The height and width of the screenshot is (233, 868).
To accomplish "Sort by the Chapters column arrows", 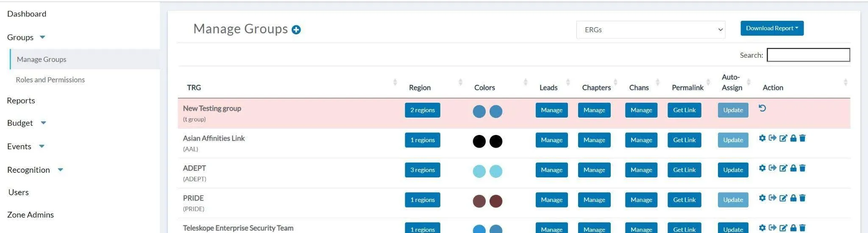I will [x=615, y=82].
